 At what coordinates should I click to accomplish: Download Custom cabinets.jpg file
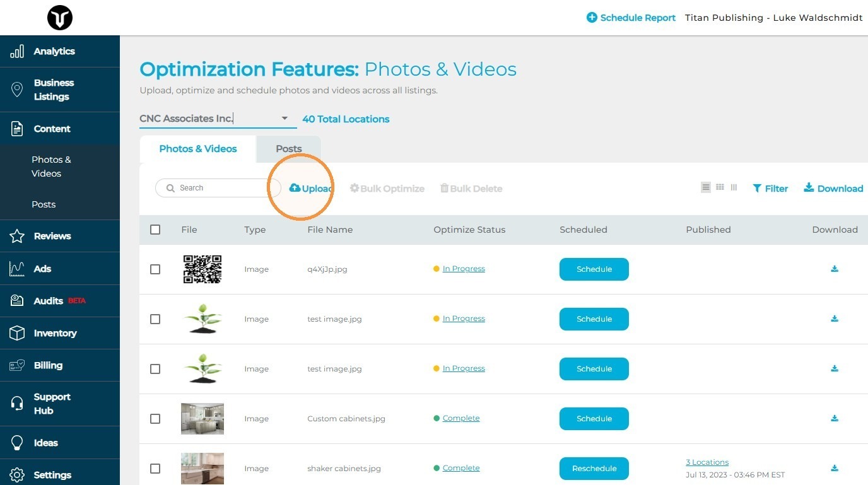[835, 418]
